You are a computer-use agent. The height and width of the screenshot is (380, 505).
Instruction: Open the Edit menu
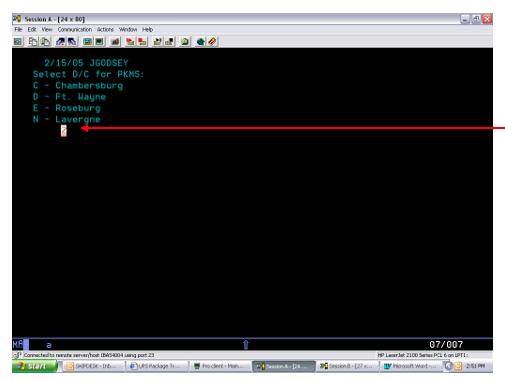click(32, 30)
